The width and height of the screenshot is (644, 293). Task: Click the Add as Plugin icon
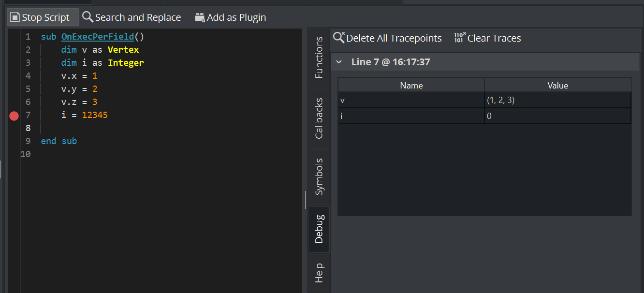point(200,17)
